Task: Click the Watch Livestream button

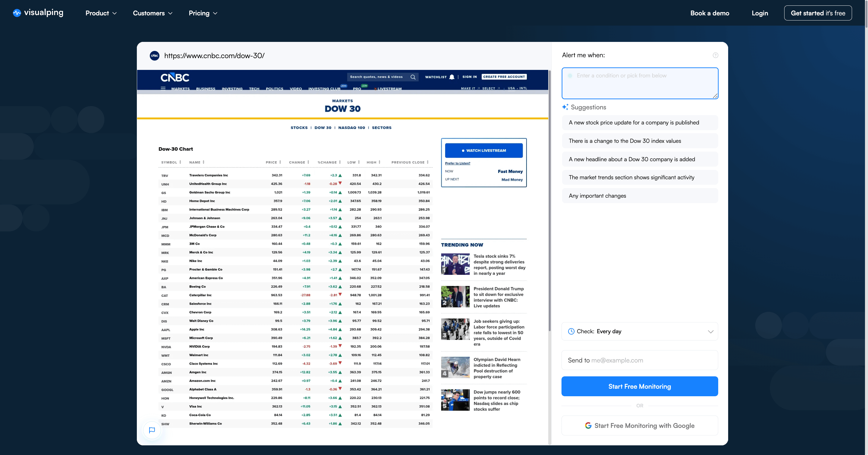Action: click(484, 151)
